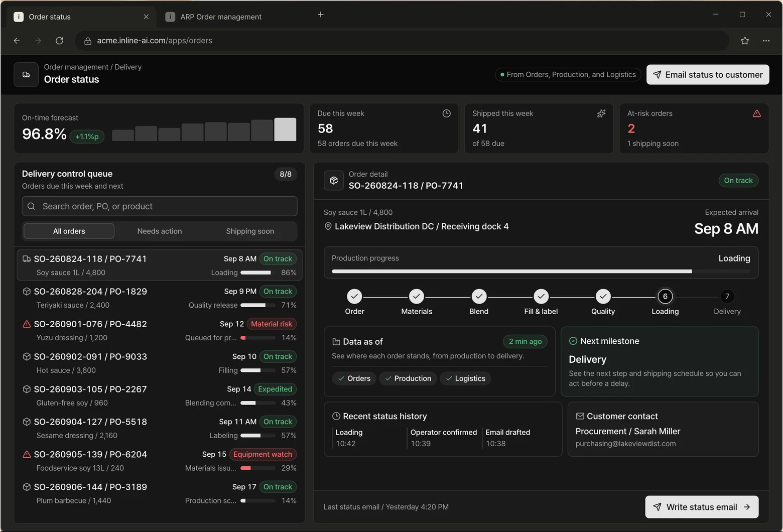Click the clock icon beside Recent status history

click(x=336, y=416)
